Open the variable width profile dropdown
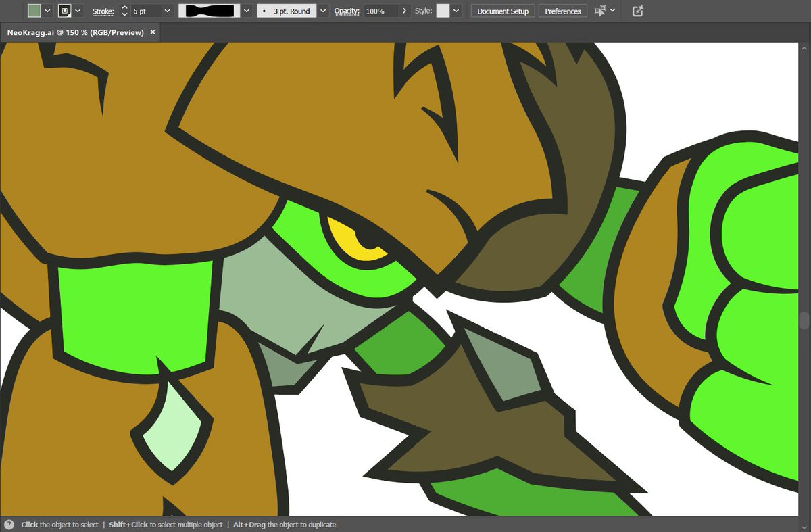 coord(246,11)
